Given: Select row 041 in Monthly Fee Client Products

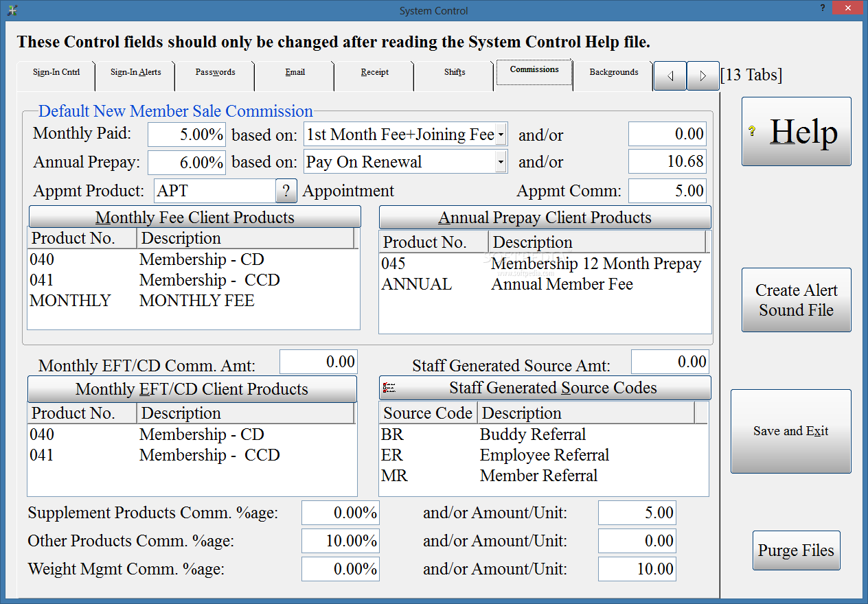Looking at the screenshot, I should tap(193, 281).
